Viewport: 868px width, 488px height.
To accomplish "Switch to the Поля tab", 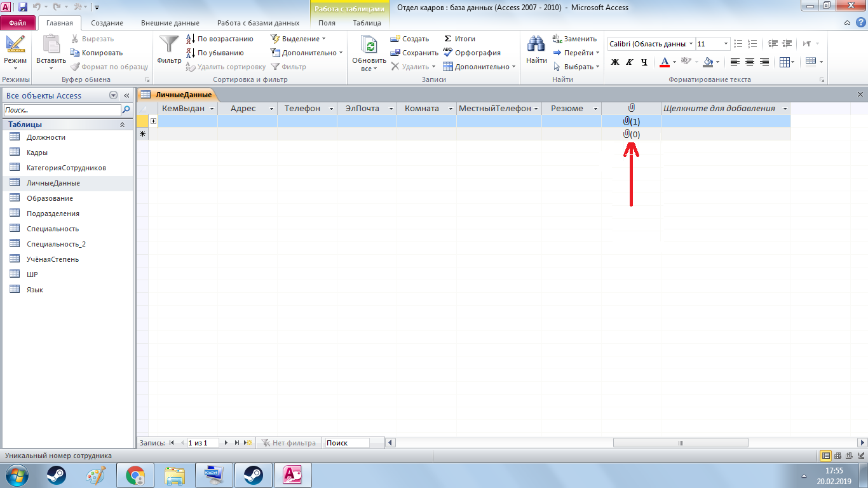I will point(327,23).
